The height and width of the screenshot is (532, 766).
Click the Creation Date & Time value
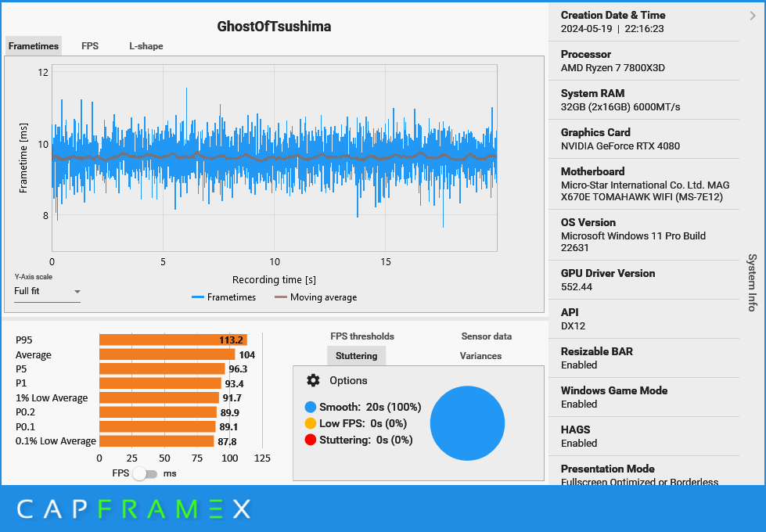click(x=612, y=29)
